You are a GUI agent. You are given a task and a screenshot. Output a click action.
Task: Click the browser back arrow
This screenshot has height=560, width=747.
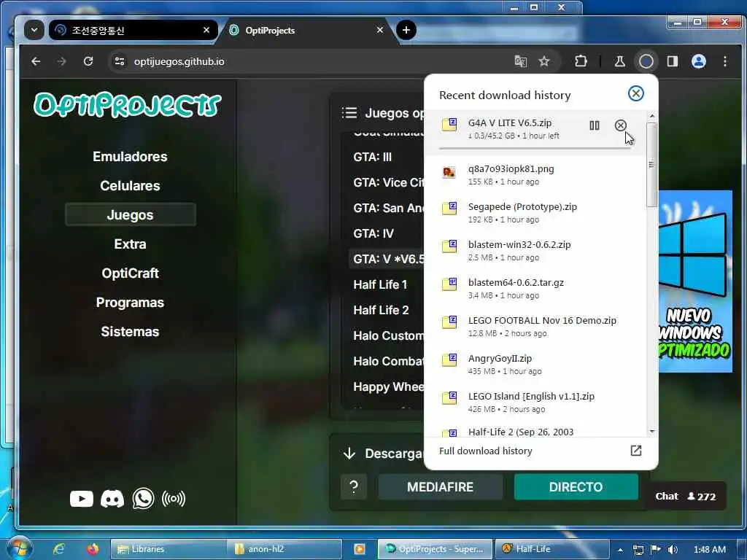[36, 61]
